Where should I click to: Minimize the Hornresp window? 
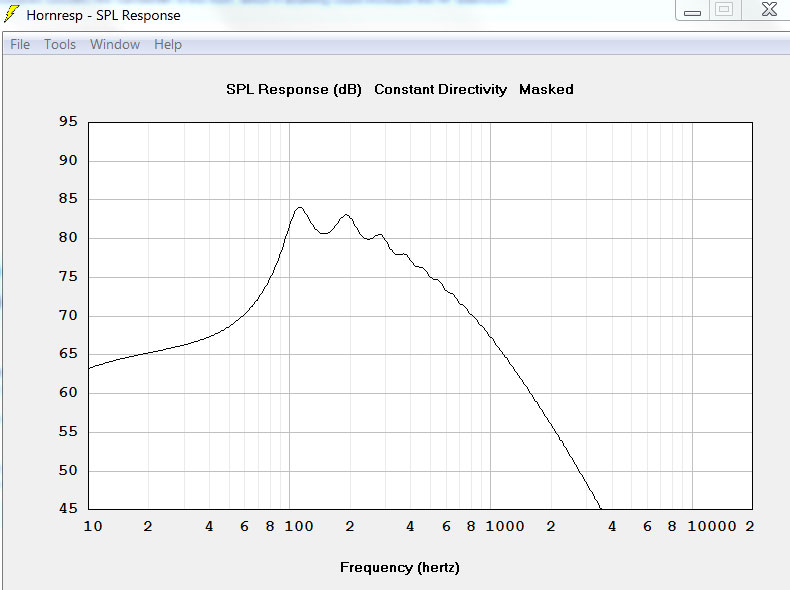tap(692, 11)
